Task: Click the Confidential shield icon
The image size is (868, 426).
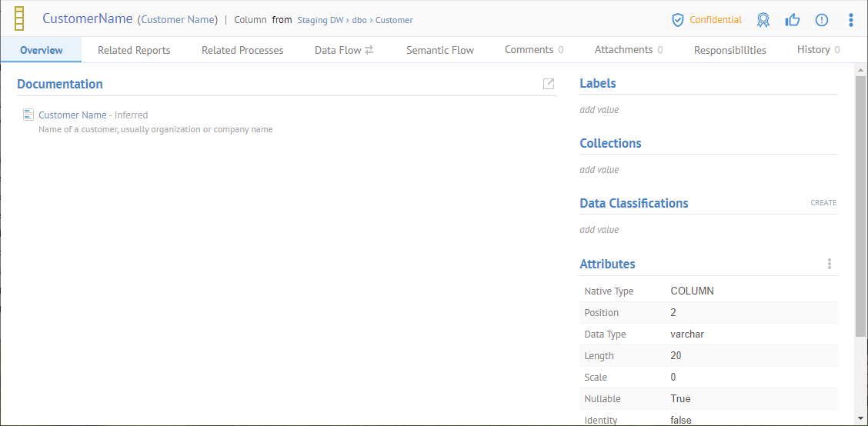Action: coord(677,20)
